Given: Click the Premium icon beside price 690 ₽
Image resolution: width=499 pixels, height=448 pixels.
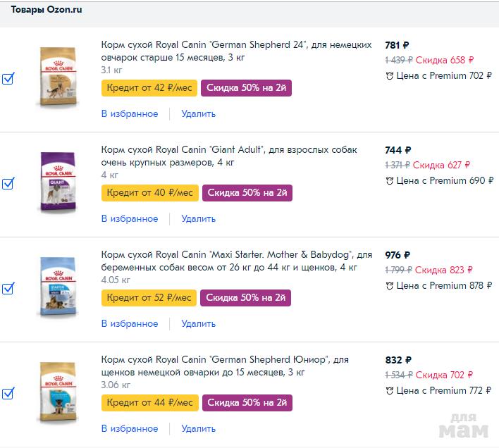Looking at the screenshot, I should tap(389, 181).
